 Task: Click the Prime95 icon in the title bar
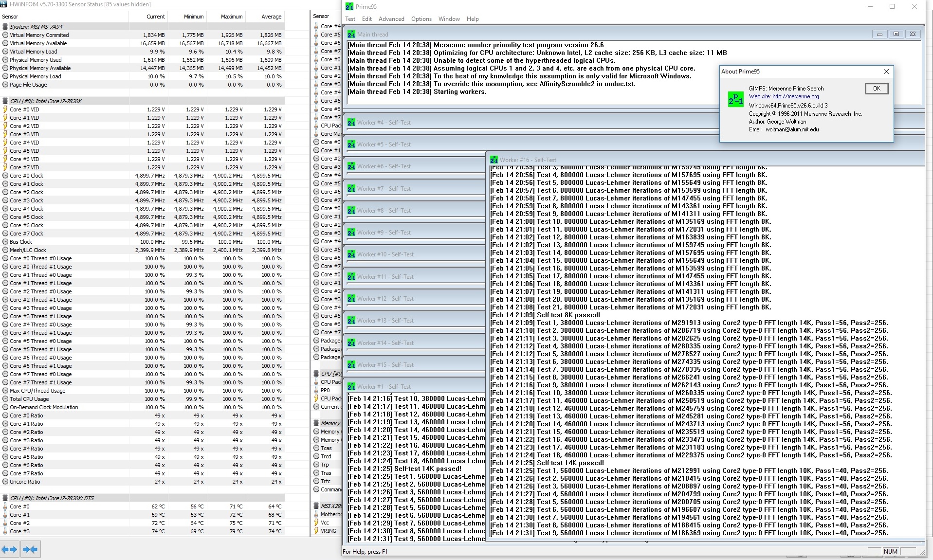tap(349, 6)
